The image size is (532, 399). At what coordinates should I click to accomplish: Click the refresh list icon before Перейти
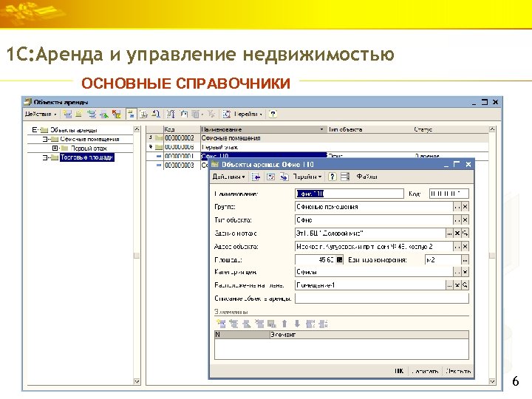(x=227, y=114)
